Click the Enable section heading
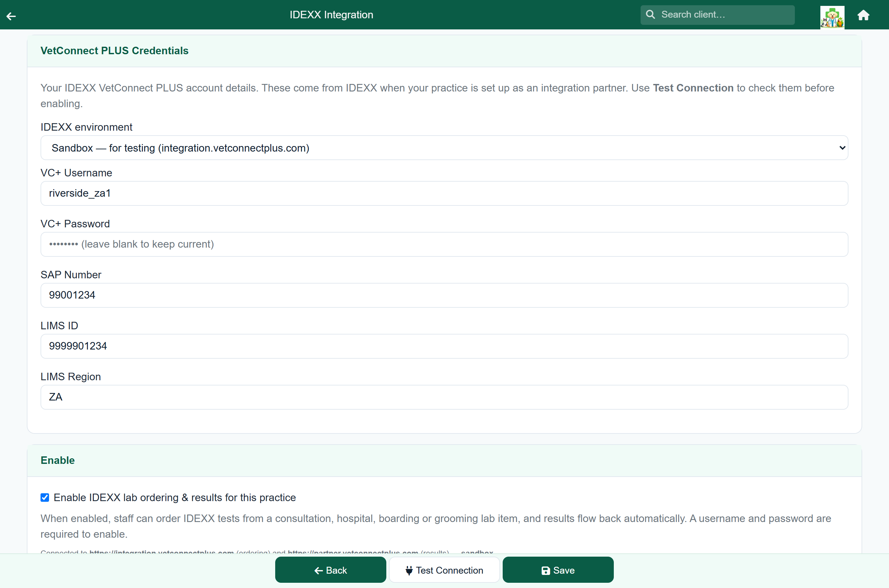 [x=58, y=460]
